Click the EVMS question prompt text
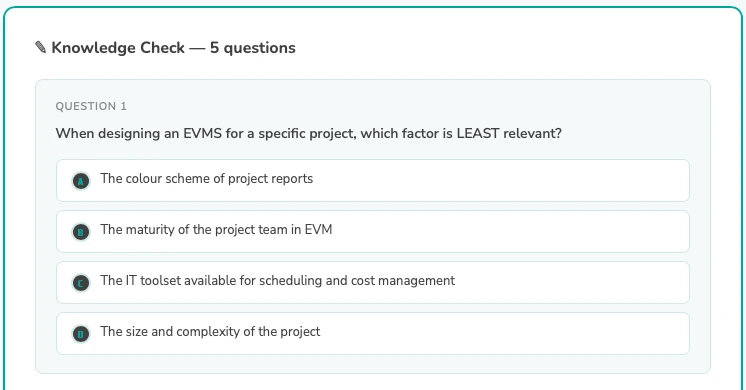Screen dimensions: 746x390 tap(308, 133)
